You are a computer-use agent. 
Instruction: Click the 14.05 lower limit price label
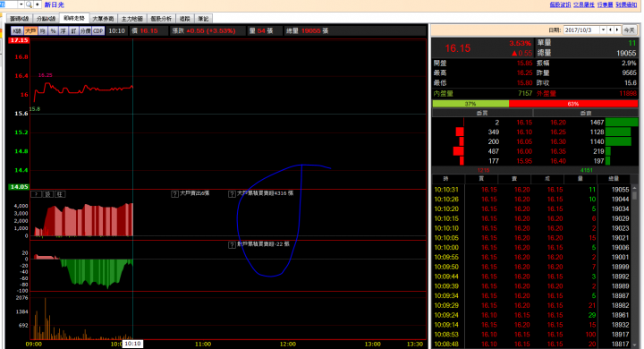pos(19,187)
